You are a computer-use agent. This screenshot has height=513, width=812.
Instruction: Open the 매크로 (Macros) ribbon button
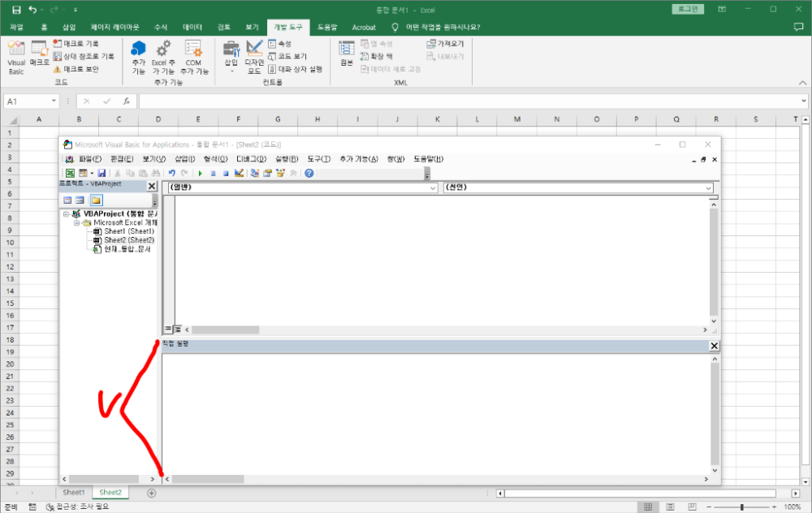click(39, 54)
